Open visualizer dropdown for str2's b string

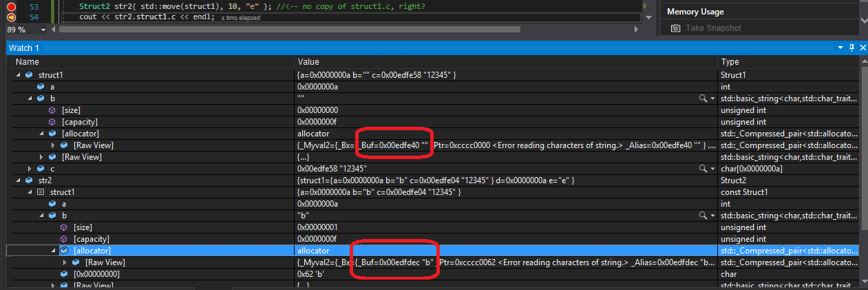tap(712, 216)
